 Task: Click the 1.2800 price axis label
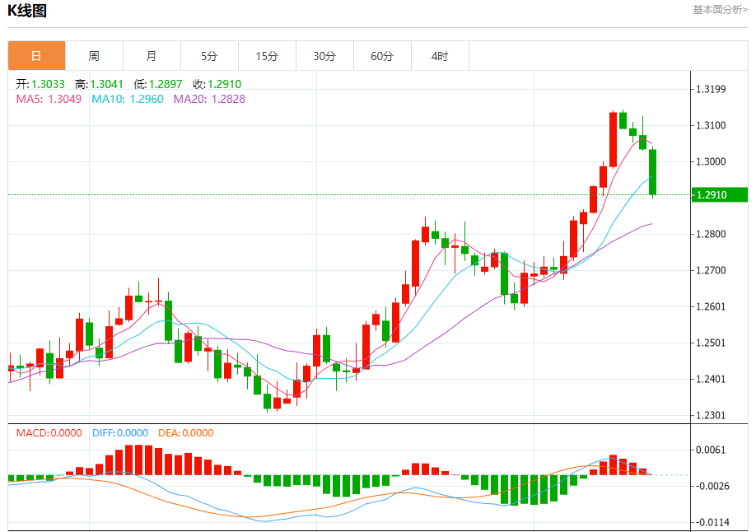pyautogui.click(x=711, y=234)
